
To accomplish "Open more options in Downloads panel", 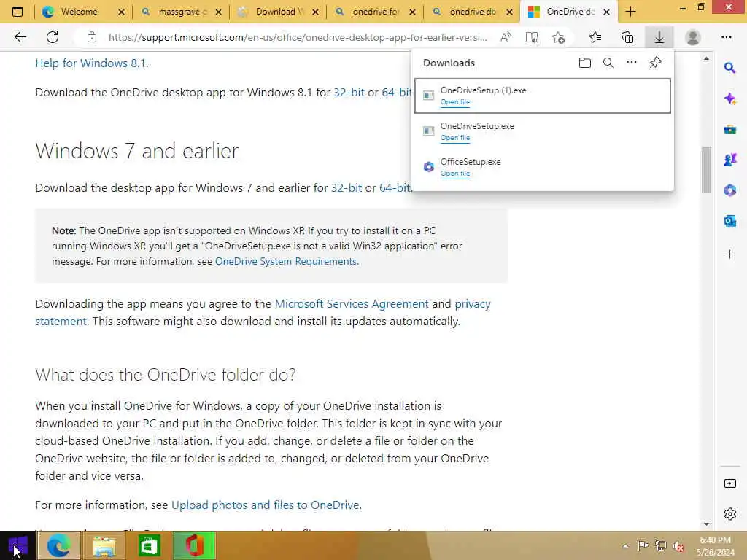I will 632,63.
